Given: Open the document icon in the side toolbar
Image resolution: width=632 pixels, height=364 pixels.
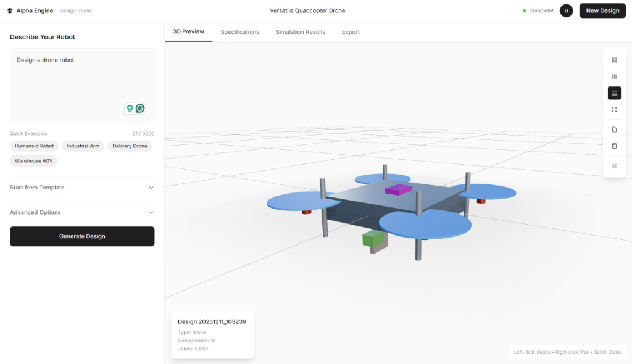Looking at the screenshot, I should coord(614,130).
